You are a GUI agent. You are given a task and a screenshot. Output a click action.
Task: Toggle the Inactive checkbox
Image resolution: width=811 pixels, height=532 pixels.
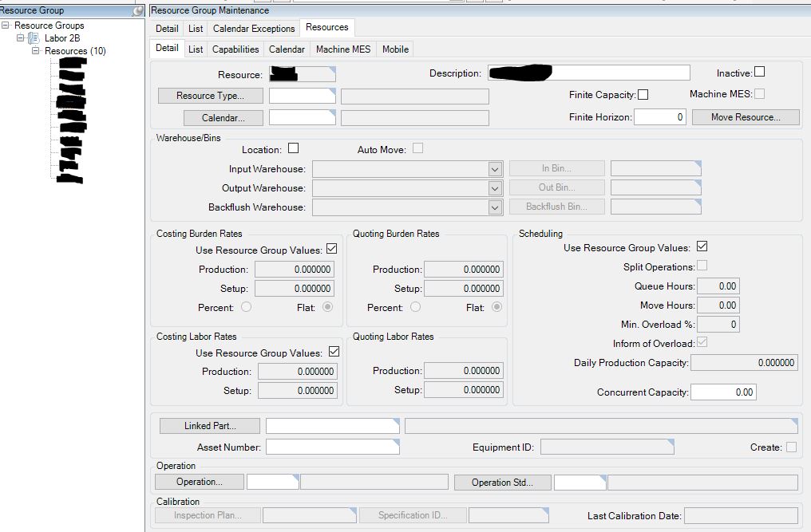click(759, 72)
